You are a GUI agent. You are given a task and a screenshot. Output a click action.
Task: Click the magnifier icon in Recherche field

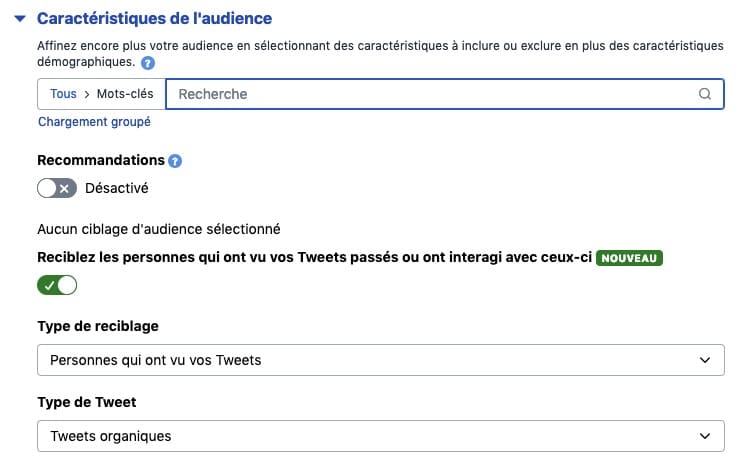pos(705,94)
